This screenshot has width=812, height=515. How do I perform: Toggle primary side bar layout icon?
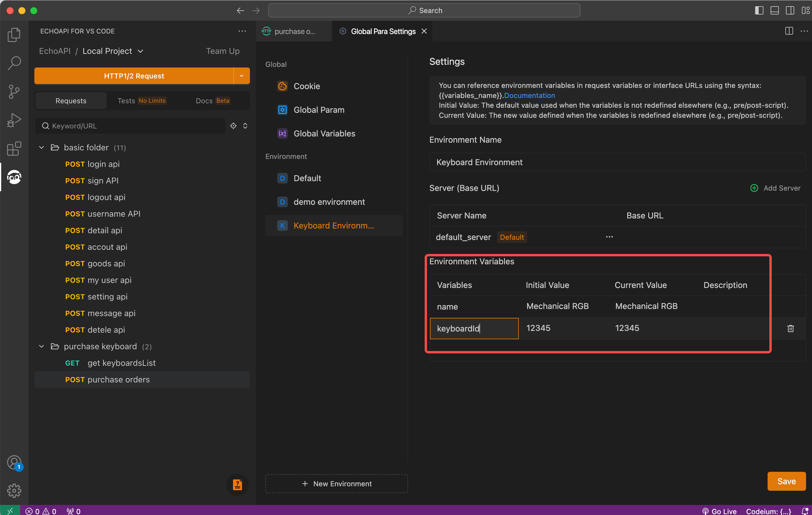tap(759, 11)
